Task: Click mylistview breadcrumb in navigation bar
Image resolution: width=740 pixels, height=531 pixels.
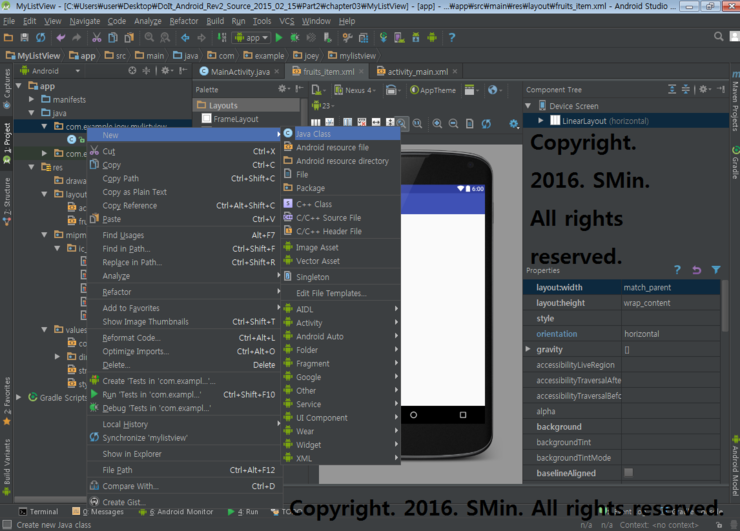Action: 353,56
